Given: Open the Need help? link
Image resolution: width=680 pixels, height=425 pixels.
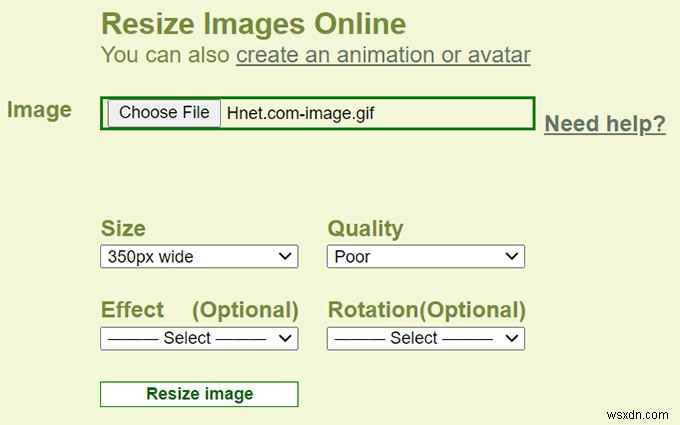Looking at the screenshot, I should (x=605, y=124).
